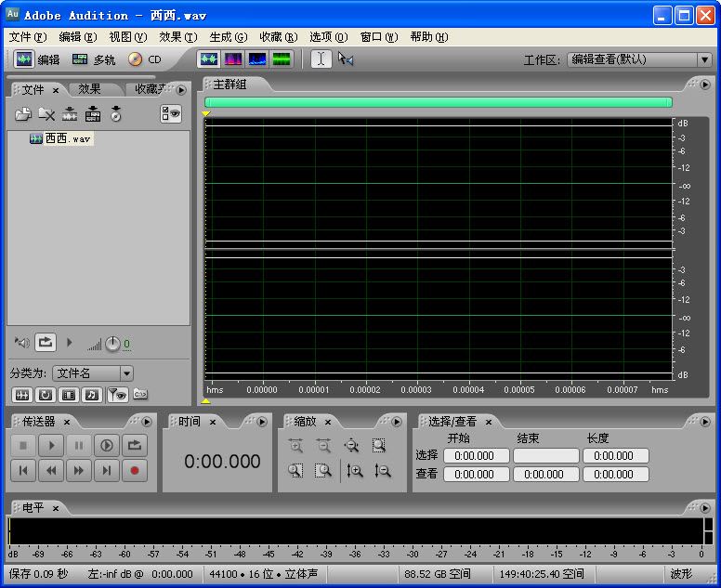Toggle show video files filter
This screenshot has width=721, height=588.
coord(69,395)
